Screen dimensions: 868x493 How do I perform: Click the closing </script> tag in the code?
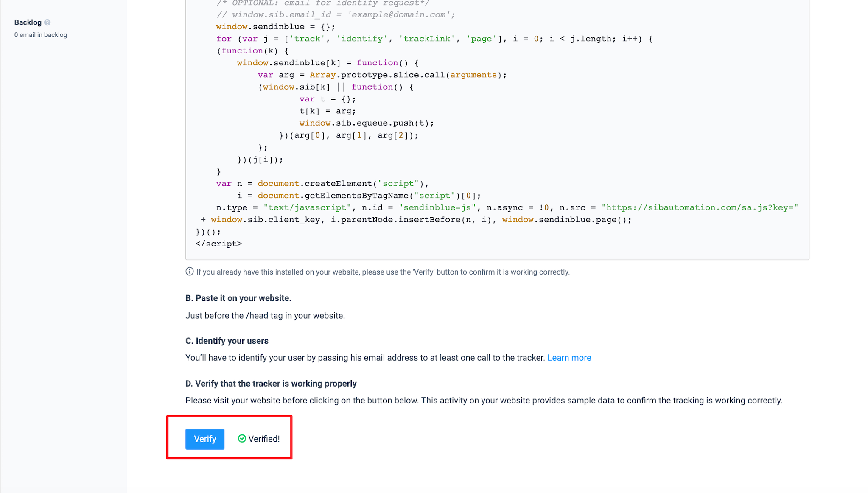click(218, 244)
